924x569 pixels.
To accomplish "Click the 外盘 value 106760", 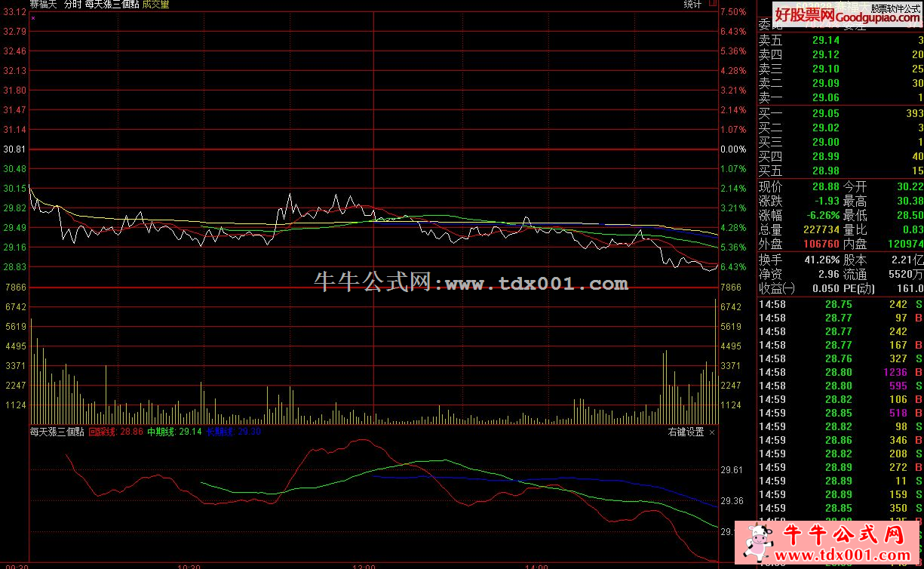I will (821, 244).
